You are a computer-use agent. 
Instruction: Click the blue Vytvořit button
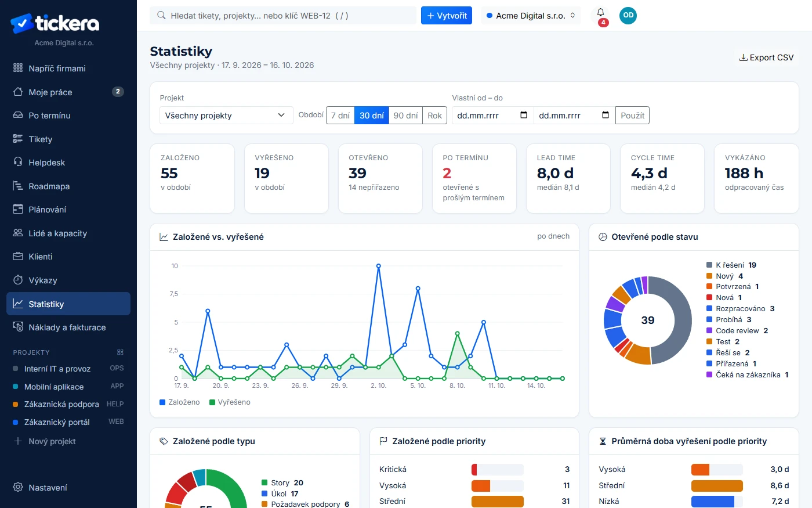tap(447, 16)
